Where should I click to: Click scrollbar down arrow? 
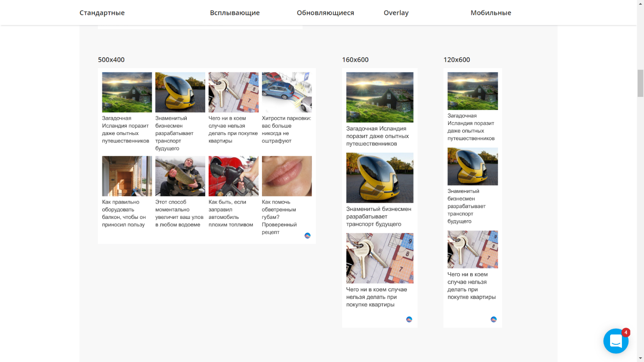tap(640, 359)
